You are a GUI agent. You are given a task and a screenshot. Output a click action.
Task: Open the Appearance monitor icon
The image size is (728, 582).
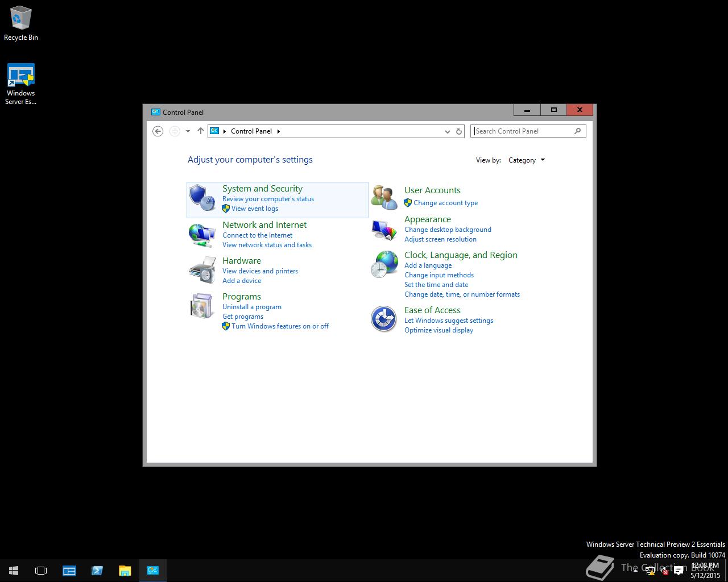384,230
